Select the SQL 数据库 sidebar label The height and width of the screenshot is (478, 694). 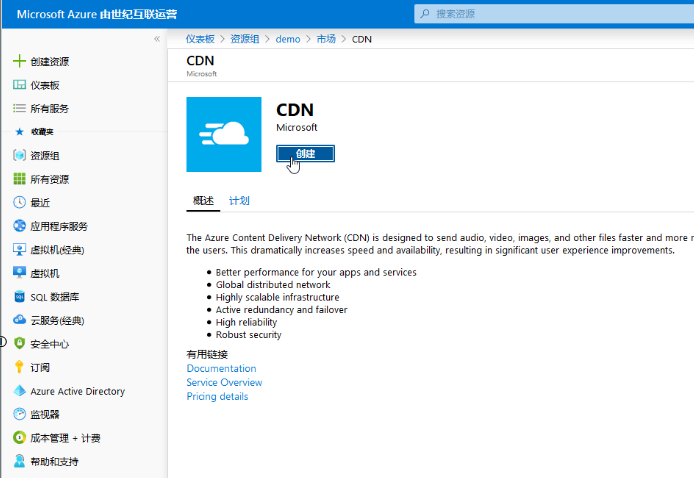54,297
